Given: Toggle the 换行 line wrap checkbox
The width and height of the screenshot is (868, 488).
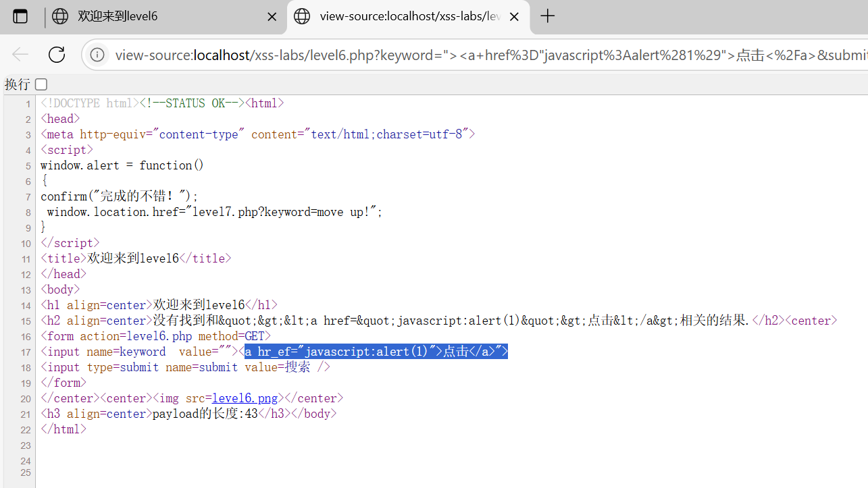Looking at the screenshot, I should click(41, 84).
